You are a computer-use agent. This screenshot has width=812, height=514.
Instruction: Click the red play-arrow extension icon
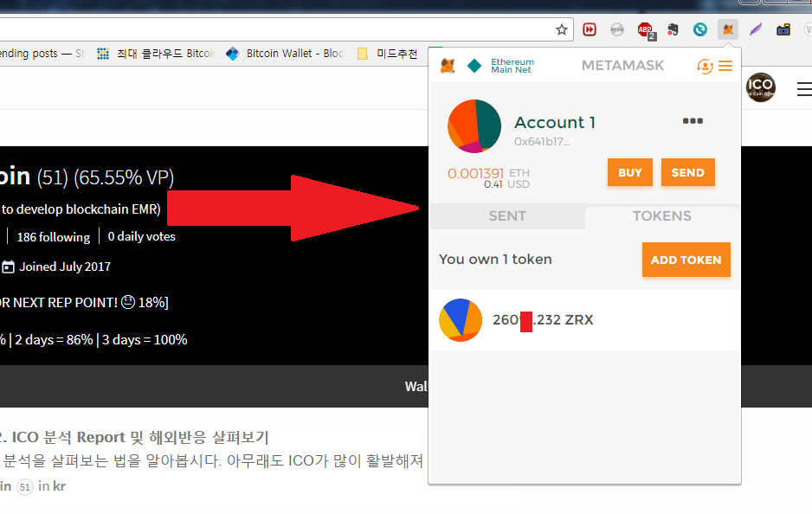590,29
